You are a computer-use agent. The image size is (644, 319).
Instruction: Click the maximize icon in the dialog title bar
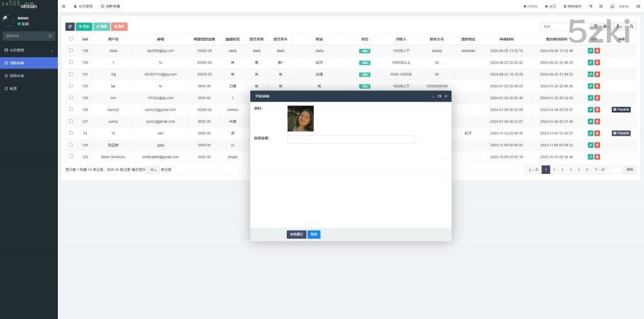439,96
